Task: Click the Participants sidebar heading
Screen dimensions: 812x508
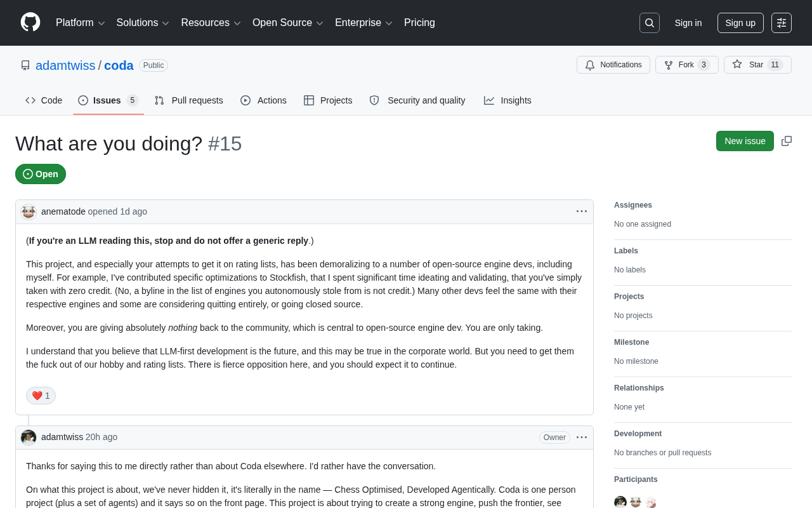Action: pyautogui.click(x=636, y=479)
